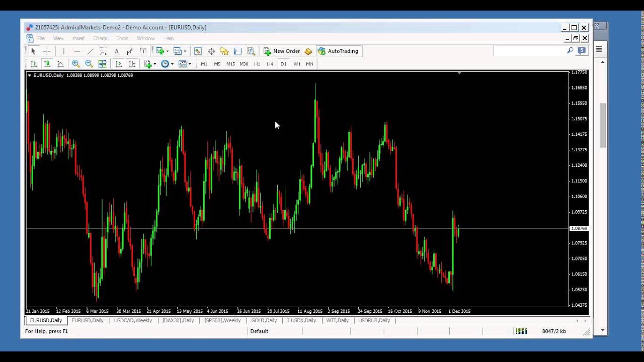Select the Vertical Line drawing tool
644x362 pixels.
tap(63, 51)
